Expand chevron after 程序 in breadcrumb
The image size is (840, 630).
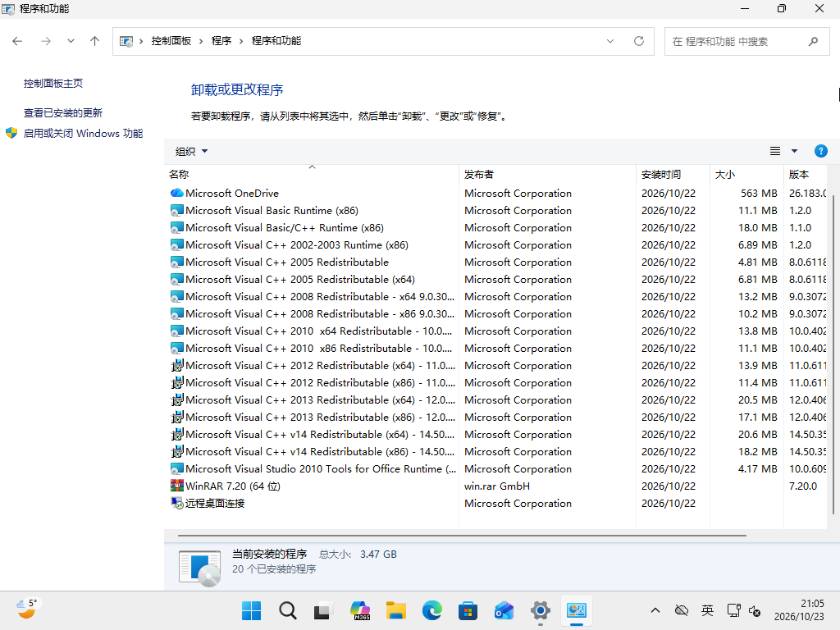click(241, 41)
